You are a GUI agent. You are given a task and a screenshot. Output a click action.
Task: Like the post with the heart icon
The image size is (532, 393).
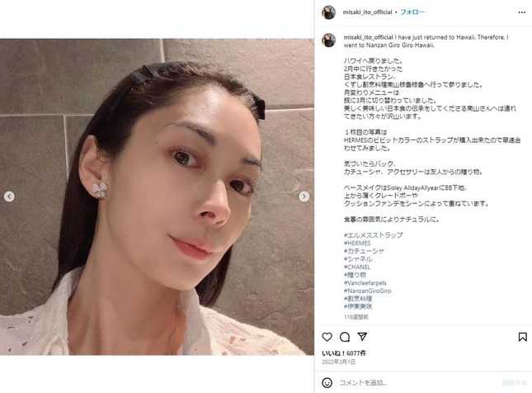coord(327,337)
